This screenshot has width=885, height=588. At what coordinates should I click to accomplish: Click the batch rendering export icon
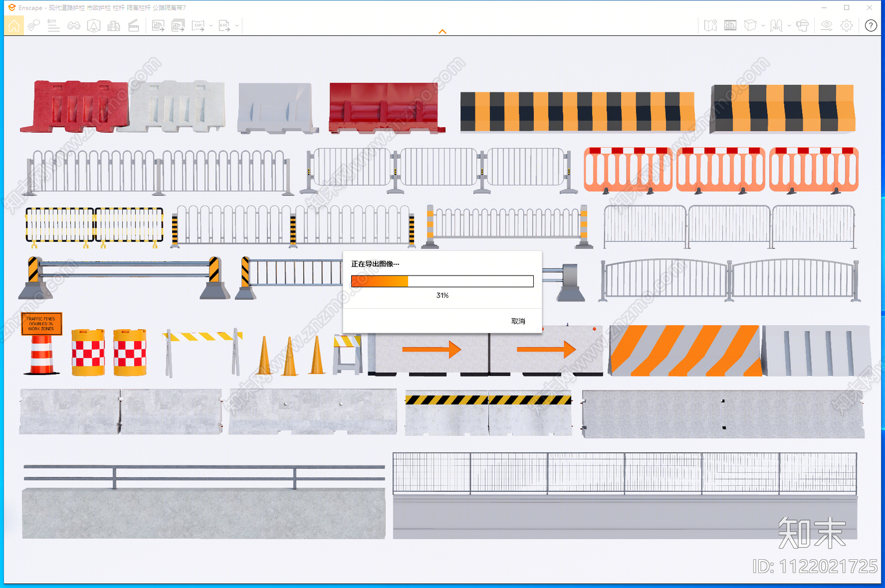pos(178,25)
